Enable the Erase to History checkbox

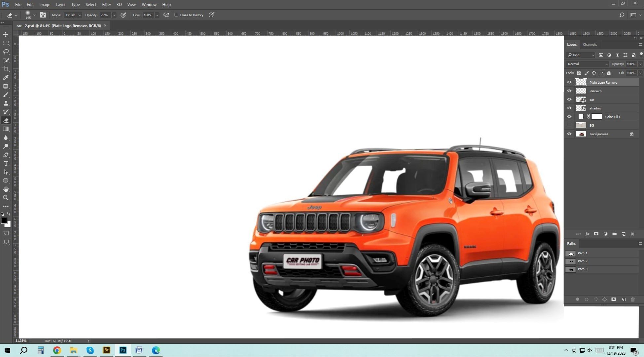pyautogui.click(x=176, y=15)
